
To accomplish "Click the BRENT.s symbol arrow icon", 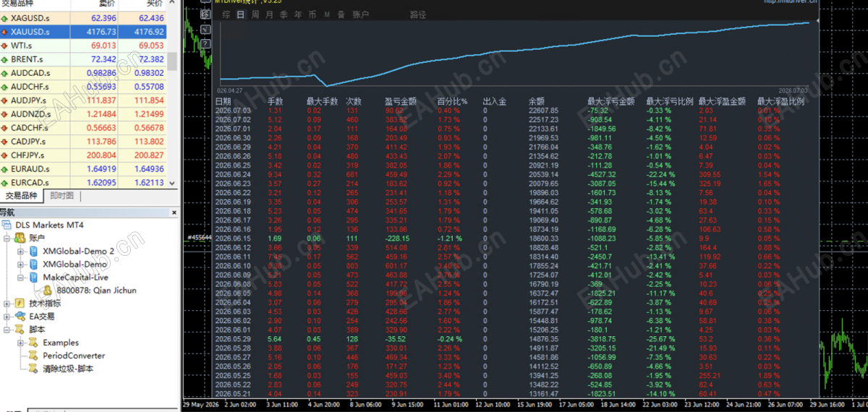I will (x=5, y=59).
